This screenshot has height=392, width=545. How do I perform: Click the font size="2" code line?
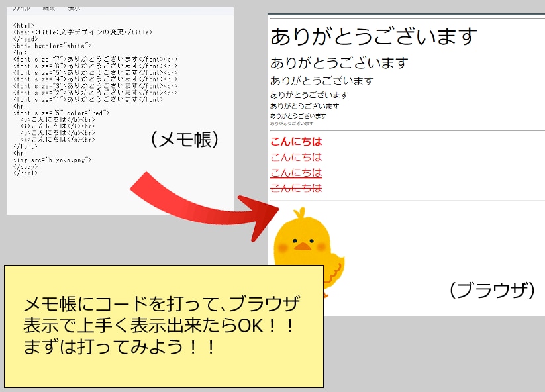tap(95, 93)
